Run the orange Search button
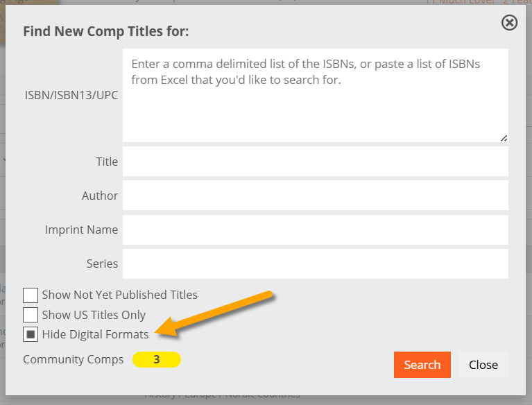532x405 pixels. click(422, 365)
